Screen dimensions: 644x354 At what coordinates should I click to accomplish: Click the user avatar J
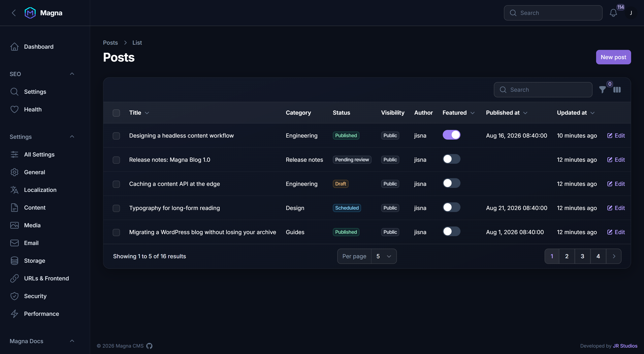pyautogui.click(x=631, y=13)
